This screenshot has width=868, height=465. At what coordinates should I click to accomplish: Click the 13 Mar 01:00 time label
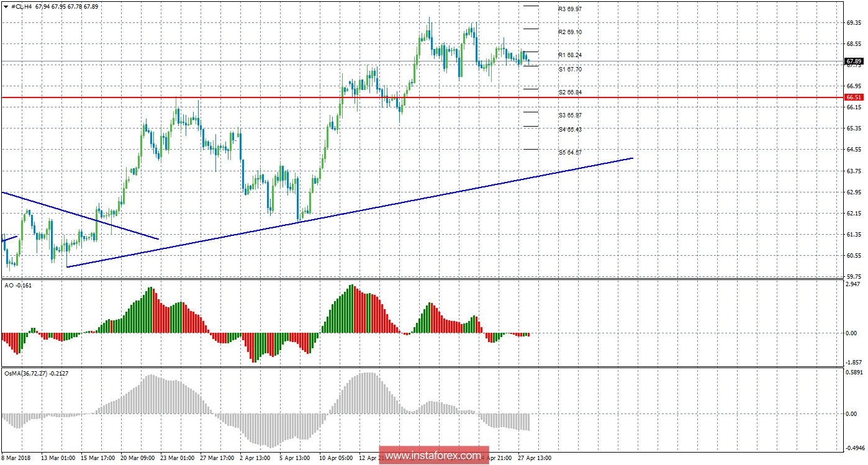coord(59,458)
